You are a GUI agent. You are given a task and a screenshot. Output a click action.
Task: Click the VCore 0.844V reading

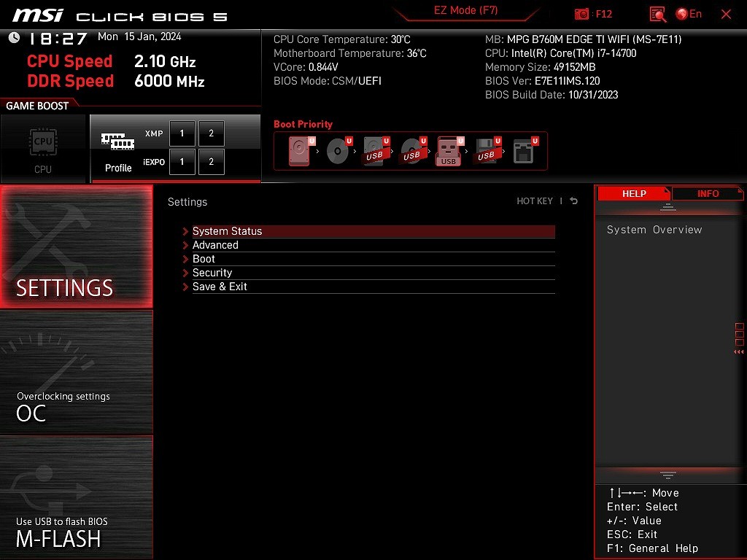click(x=306, y=67)
